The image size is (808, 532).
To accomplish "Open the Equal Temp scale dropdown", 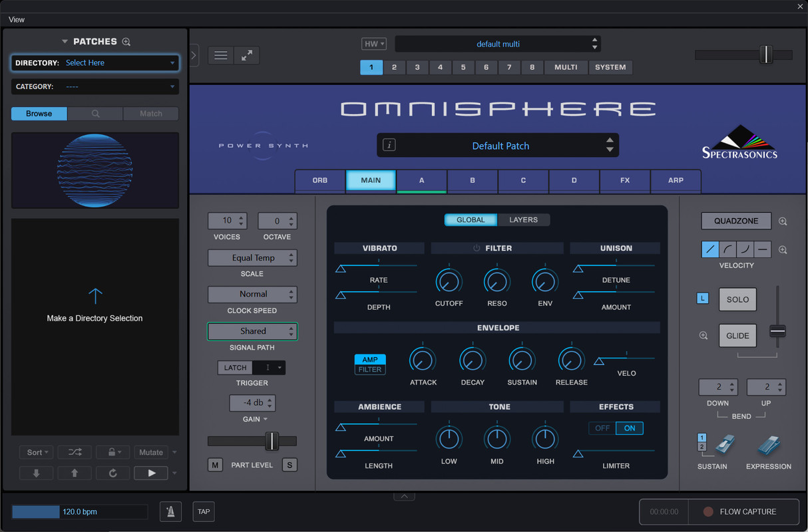I will [x=252, y=258].
